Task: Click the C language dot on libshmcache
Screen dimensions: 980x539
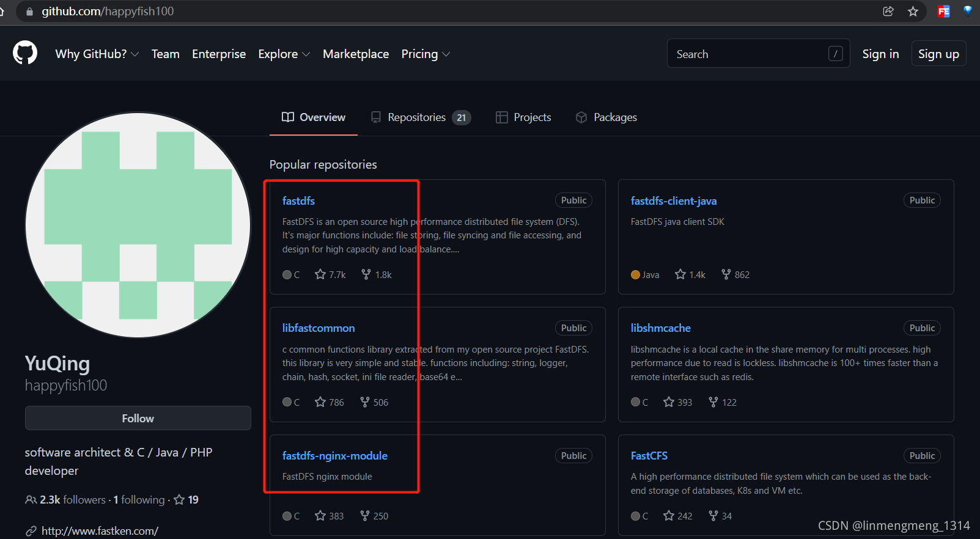Action: pyautogui.click(x=635, y=402)
